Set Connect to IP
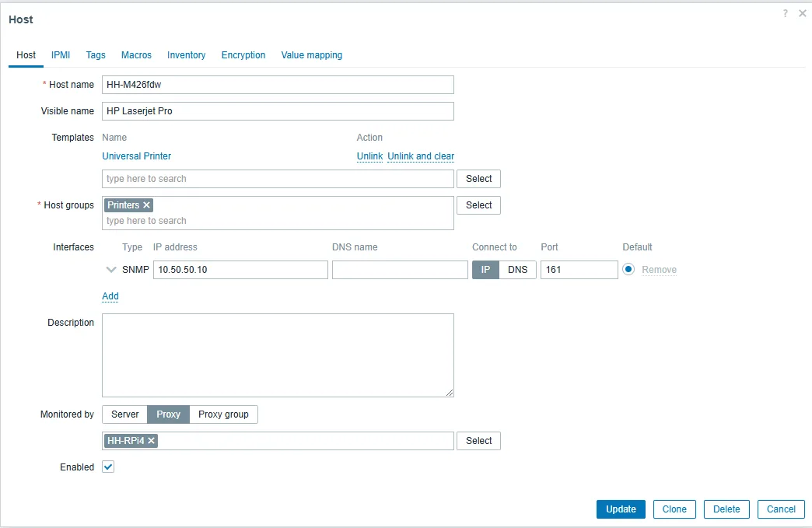Image resolution: width=812 pixels, height=528 pixels. click(x=486, y=270)
